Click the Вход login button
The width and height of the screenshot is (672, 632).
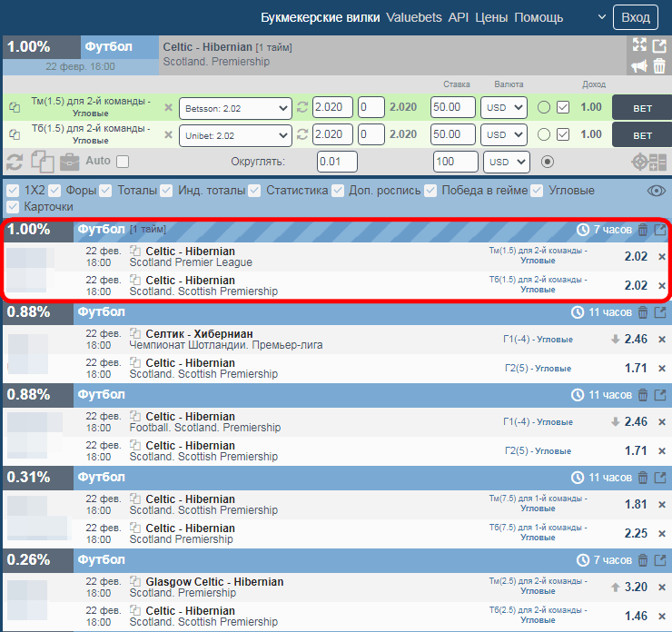click(x=636, y=17)
